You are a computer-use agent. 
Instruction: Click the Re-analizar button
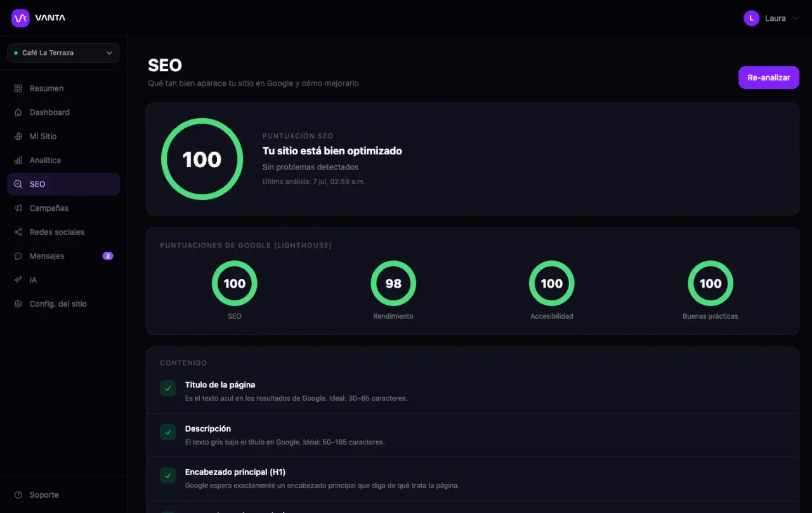point(769,77)
